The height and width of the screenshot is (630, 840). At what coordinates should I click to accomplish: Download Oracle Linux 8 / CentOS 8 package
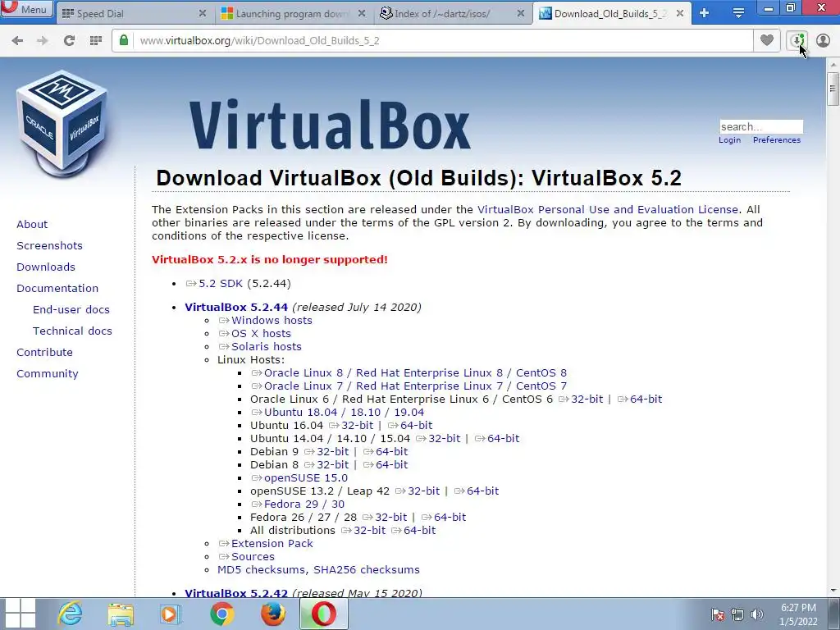pos(409,373)
